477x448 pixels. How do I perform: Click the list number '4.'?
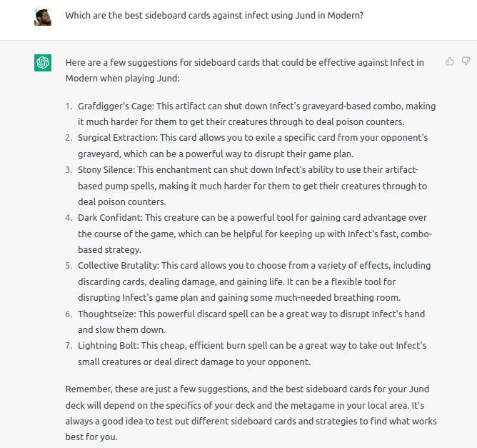click(x=69, y=218)
